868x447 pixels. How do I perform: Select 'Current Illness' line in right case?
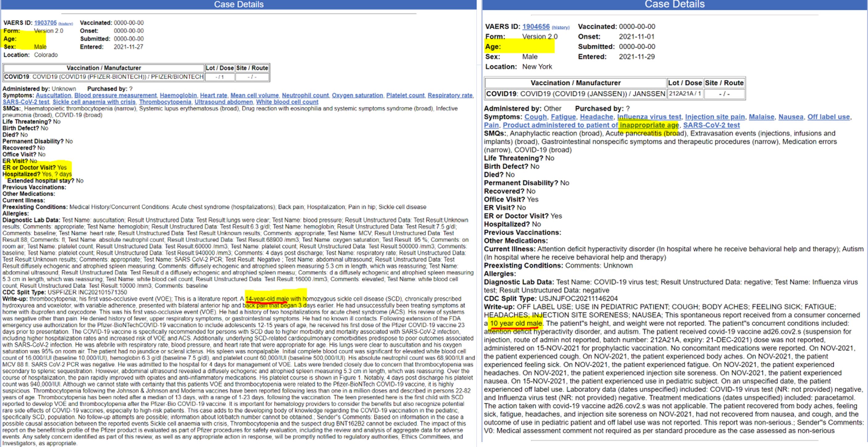(674, 253)
